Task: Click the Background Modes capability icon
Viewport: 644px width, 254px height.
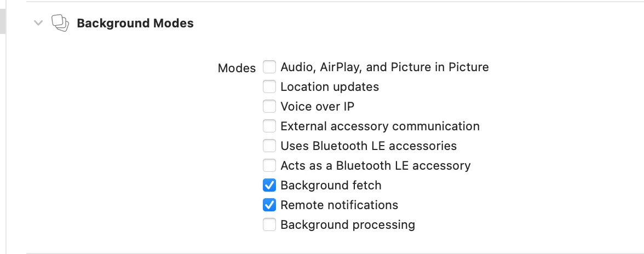Action: [x=60, y=24]
